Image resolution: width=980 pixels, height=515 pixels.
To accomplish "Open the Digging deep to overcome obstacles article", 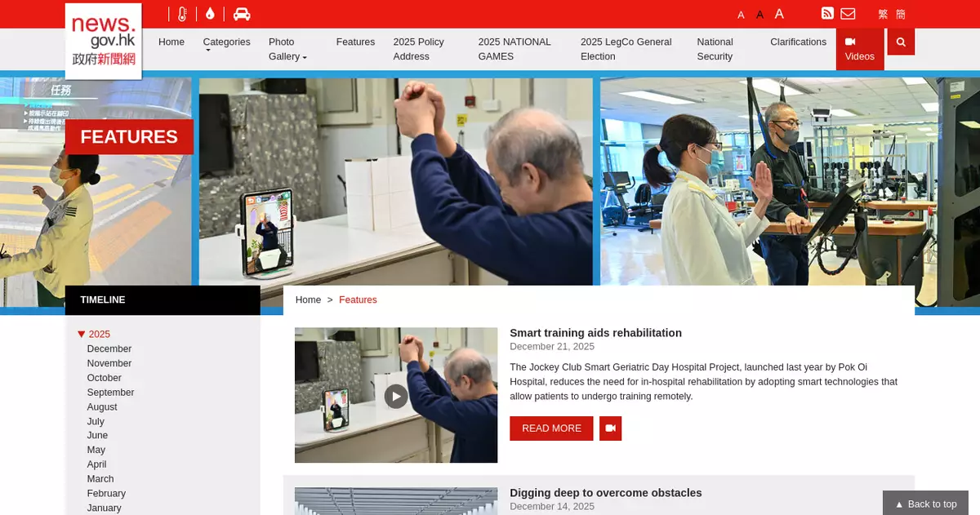I will point(605,493).
